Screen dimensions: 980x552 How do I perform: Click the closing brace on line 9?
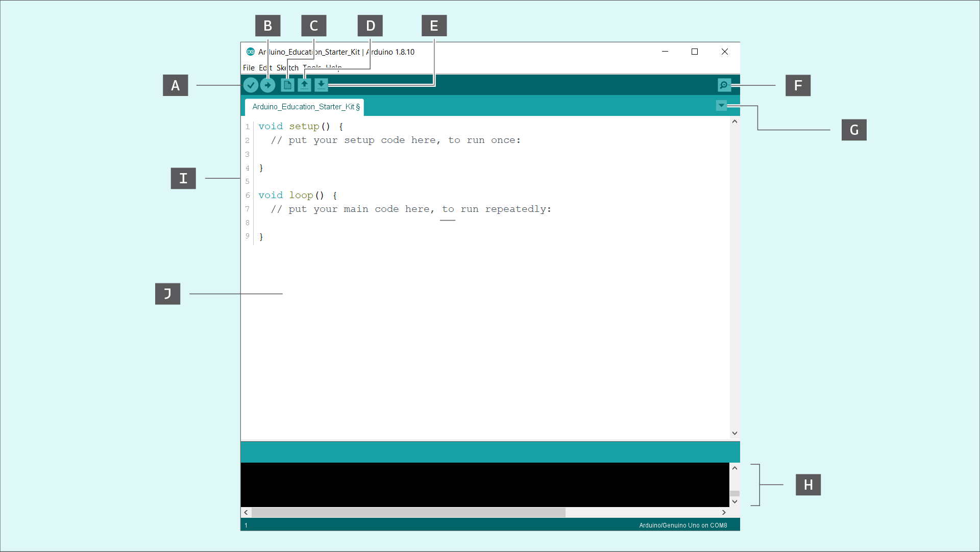coord(261,237)
